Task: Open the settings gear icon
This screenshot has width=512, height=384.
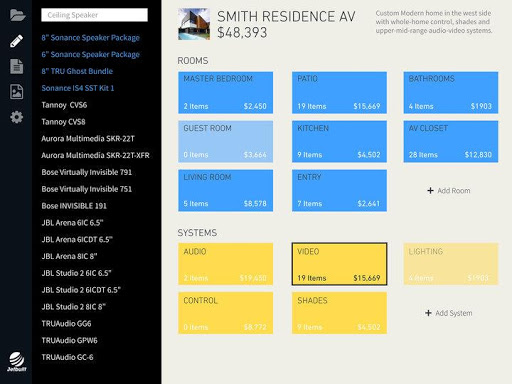Action: point(16,117)
